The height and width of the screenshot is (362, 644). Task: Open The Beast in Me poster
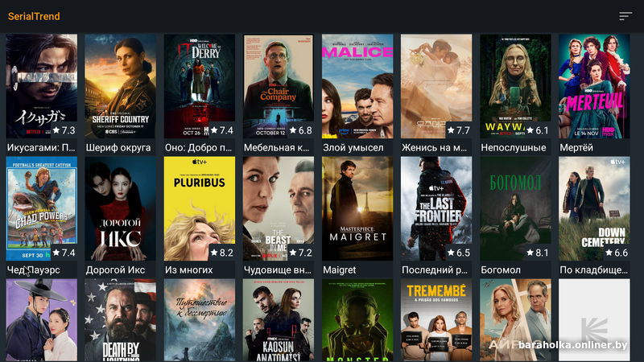279,208
